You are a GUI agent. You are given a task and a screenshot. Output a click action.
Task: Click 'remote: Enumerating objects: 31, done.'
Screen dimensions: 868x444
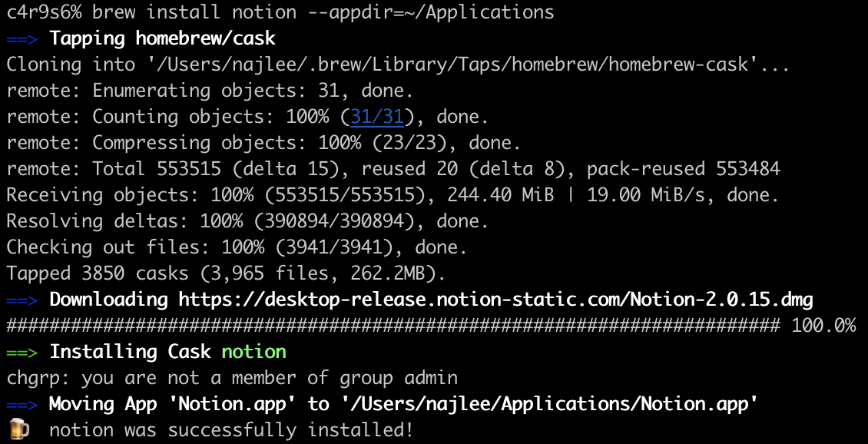point(210,91)
